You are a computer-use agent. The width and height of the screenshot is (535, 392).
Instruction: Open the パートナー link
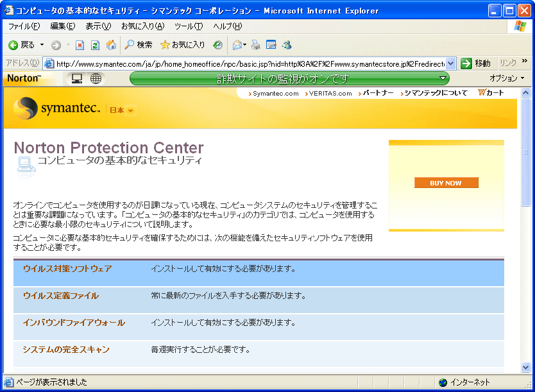(x=378, y=93)
